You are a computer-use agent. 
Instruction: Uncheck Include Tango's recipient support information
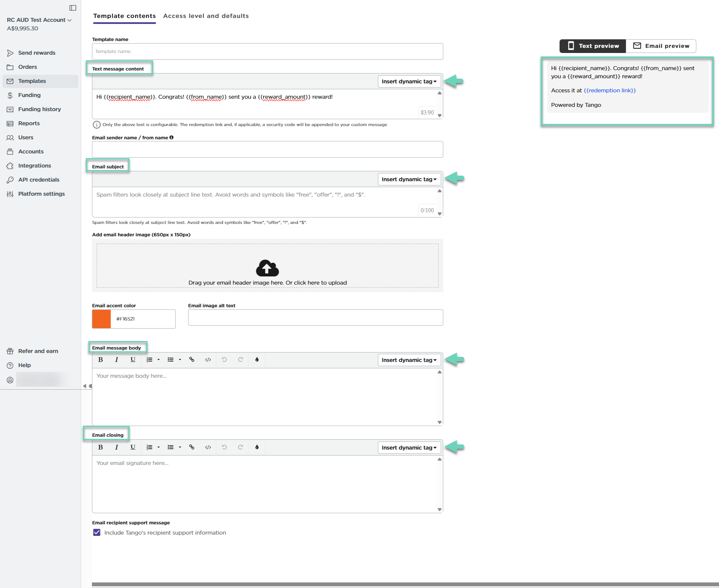(97, 533)
